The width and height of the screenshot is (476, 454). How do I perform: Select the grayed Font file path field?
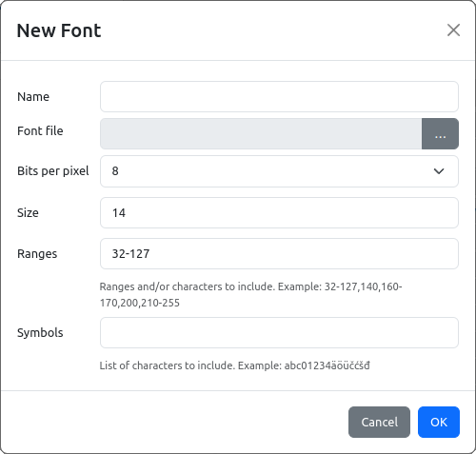click(x=261, y=133)
